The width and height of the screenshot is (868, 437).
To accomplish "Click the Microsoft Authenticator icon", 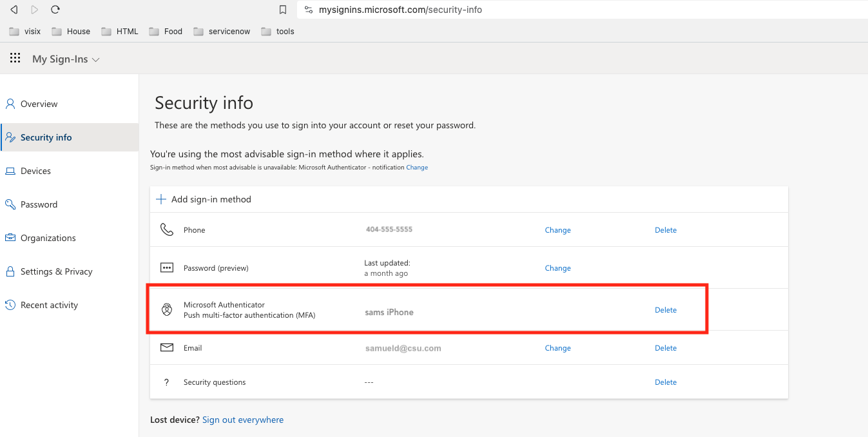I will [x=167, y=309].
